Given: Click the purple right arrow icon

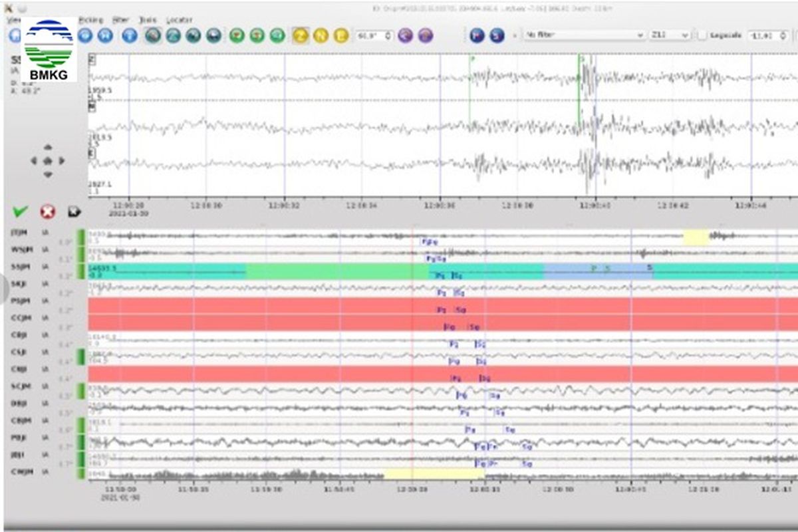Looking at the screenshot, I should click(x=426, y=35).
